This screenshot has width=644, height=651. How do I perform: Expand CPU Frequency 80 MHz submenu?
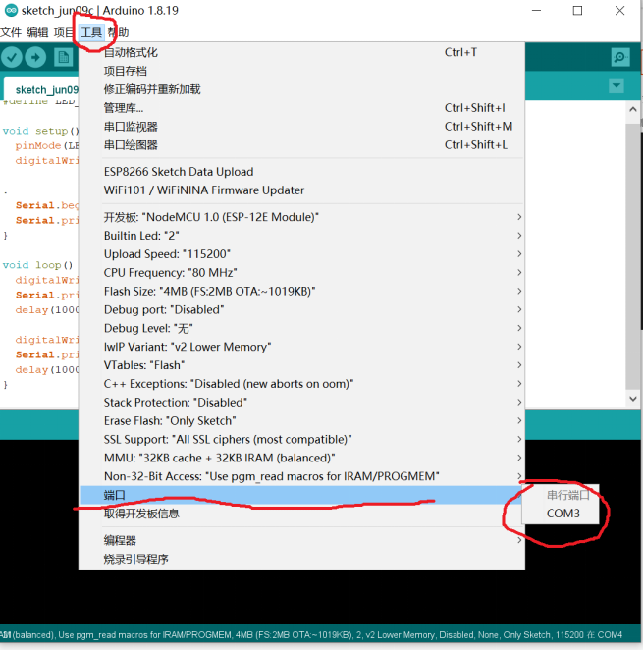(301, 272)
